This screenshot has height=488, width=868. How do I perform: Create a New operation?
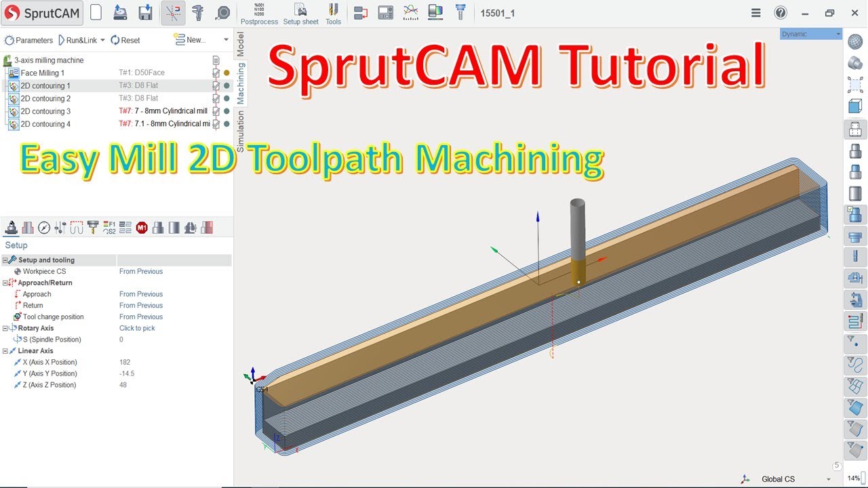click(x=189, y=40)
